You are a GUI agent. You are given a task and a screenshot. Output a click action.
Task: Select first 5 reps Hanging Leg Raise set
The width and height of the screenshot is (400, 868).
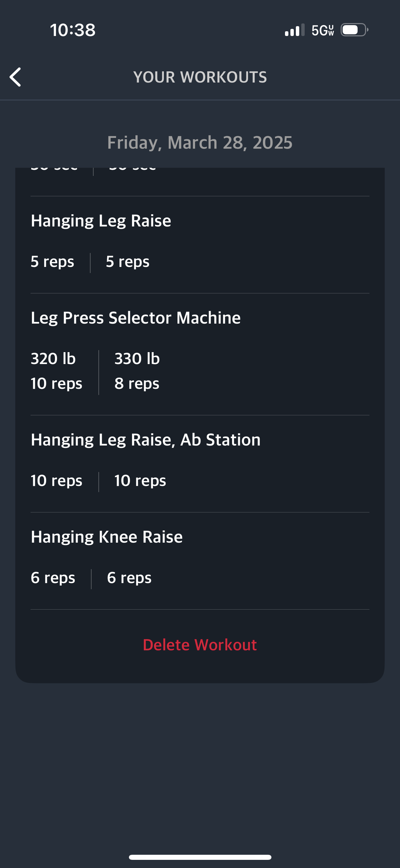(x=52, y=262)
